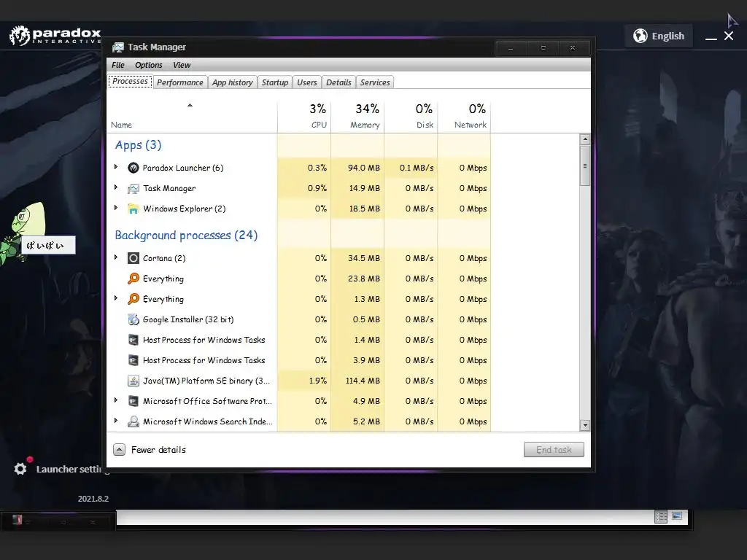Click the 3.9 MB Host Process icon

pyautogui.click(x=133, y=360)
